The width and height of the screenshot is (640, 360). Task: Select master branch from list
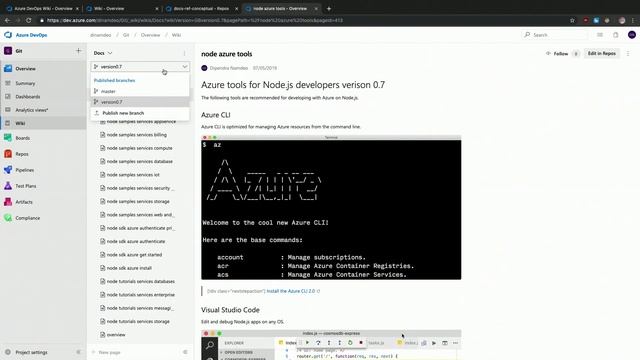[140, 91]
